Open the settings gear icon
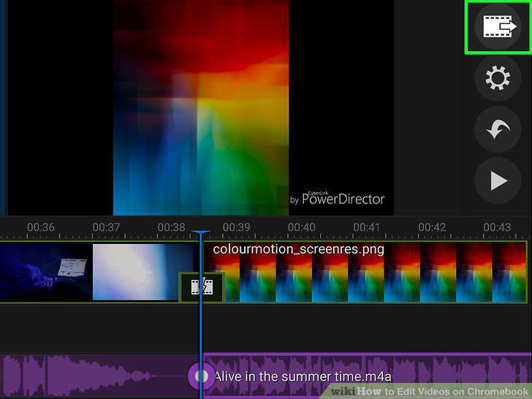The image size is (532, 399). [498, 78]
